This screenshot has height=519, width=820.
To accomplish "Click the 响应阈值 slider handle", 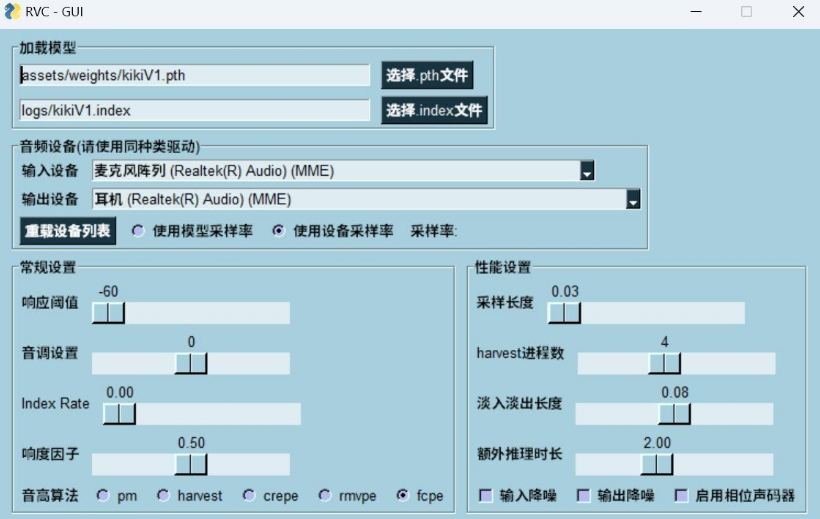I will point(108,313).
